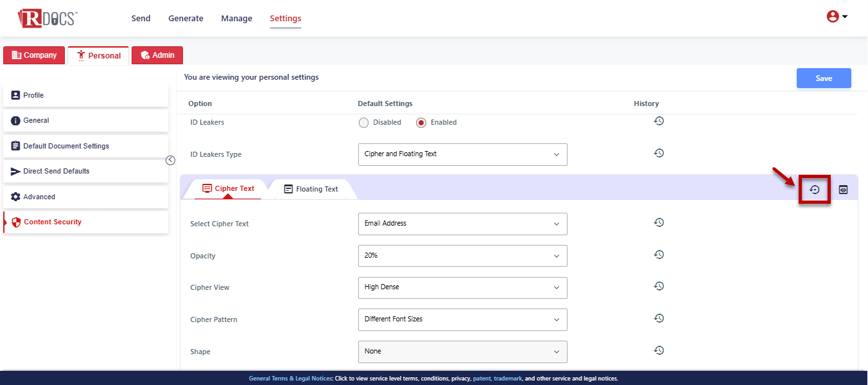Select Disabled radio for ID Leakers

point(364,123)
